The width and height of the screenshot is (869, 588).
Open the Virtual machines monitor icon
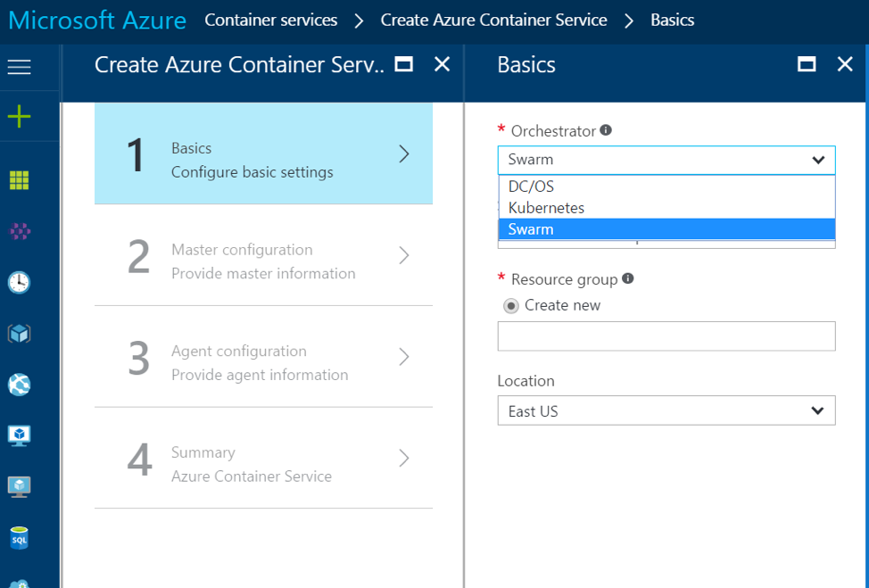pyautogui.click(x=19, y=435)
